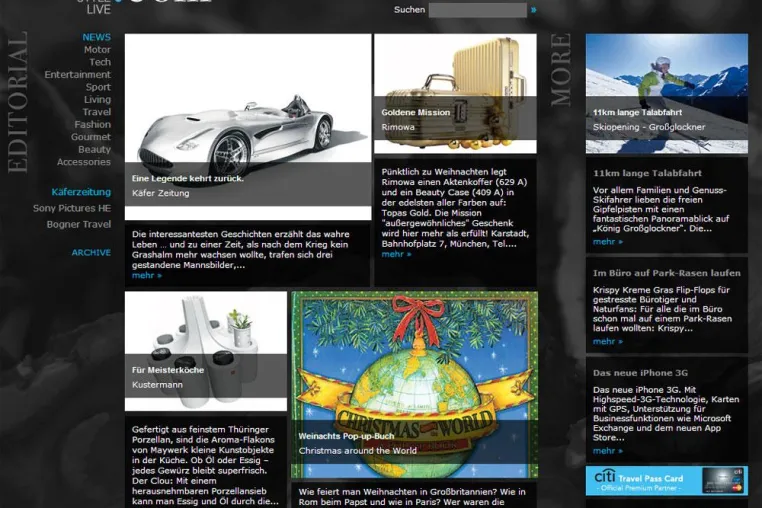Screen dimensions: 762x508
Task: Open the Käferzeitung sidebar link
Action: [x=81, y=192]
